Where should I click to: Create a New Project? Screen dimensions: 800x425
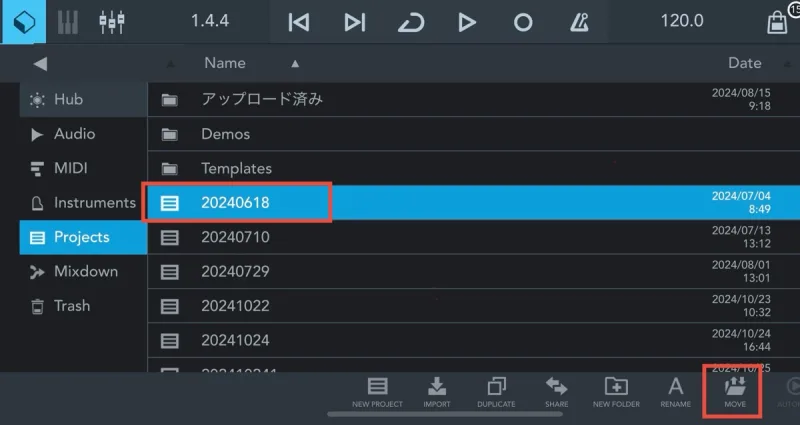pos(378,392)
